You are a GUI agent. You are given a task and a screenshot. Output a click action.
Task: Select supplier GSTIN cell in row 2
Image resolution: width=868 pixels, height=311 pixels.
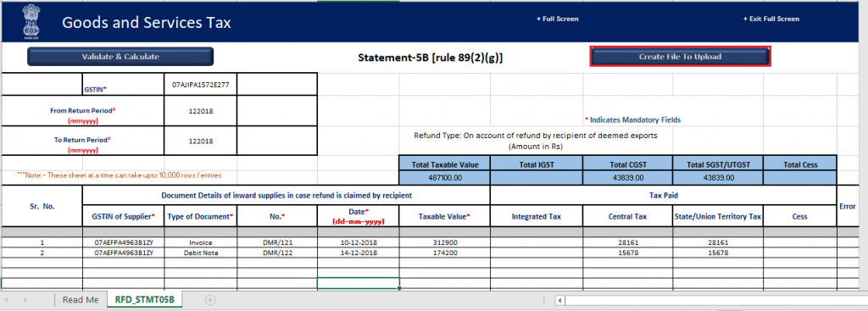point(124,253)
